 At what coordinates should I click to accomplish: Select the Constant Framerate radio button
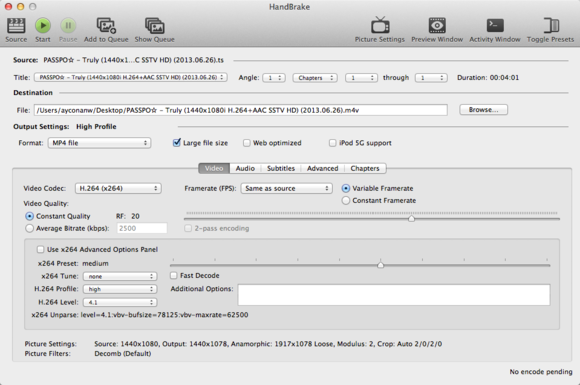[346, 200]
